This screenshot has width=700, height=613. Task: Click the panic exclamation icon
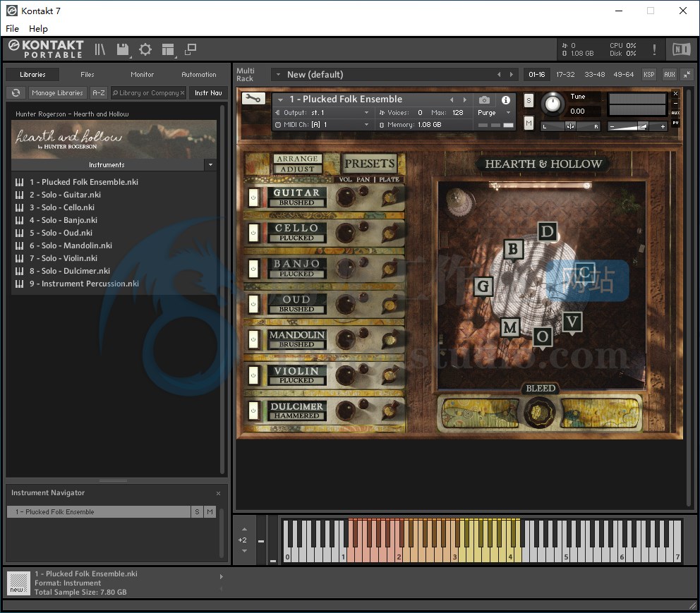[654, 49]
